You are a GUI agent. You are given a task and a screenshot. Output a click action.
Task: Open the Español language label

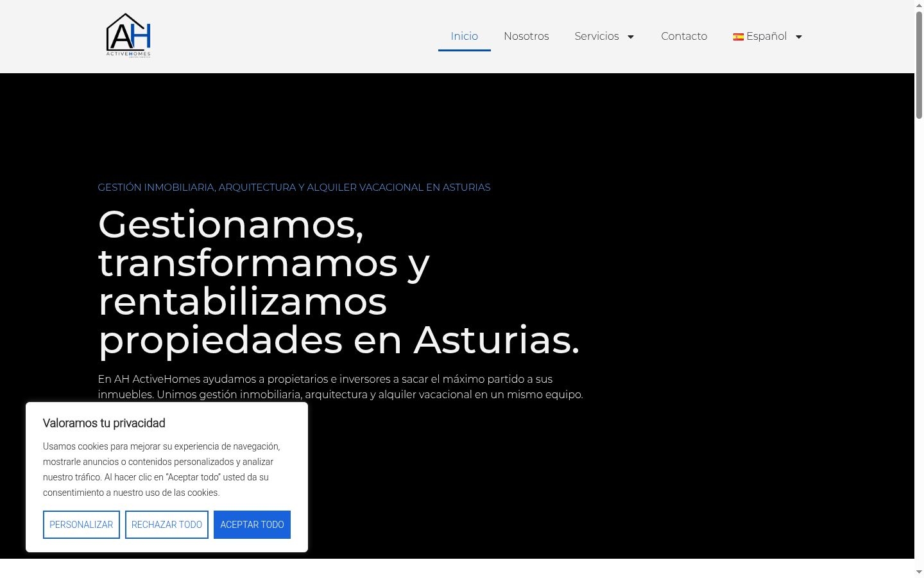tap(766, 36)
